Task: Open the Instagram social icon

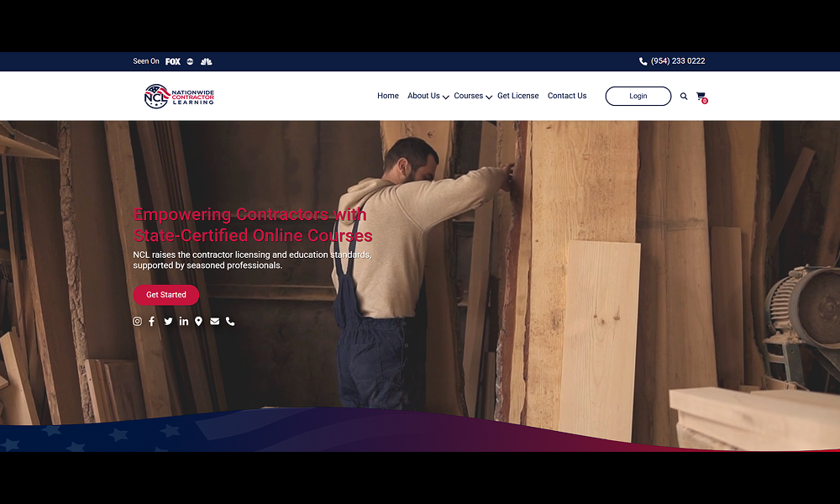Action: coord(136,321)
